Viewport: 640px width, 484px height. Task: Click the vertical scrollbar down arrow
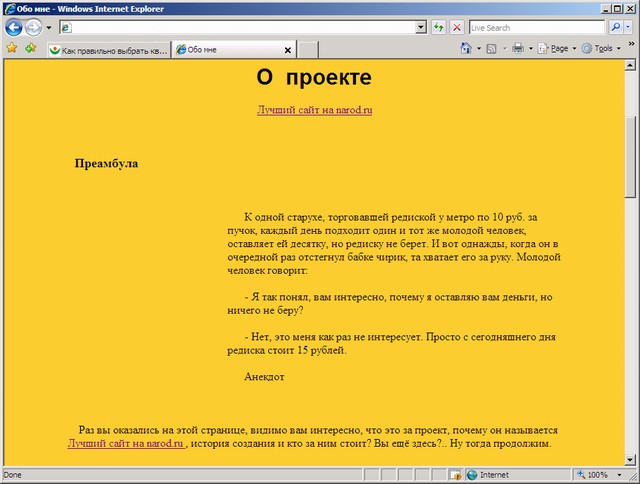tap(630, 460)
